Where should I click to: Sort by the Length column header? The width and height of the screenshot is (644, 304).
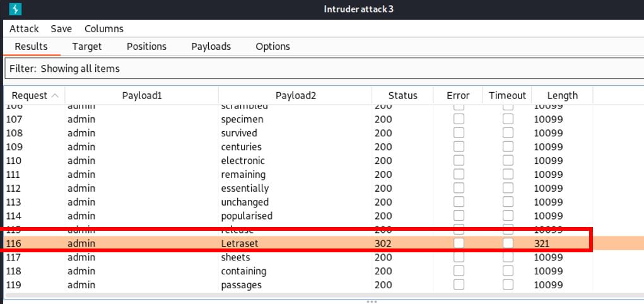coord(562,96)
